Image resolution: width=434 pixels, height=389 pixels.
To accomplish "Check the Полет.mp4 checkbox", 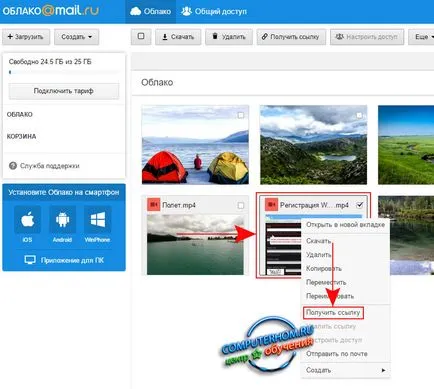I will (x=241, y=205).
